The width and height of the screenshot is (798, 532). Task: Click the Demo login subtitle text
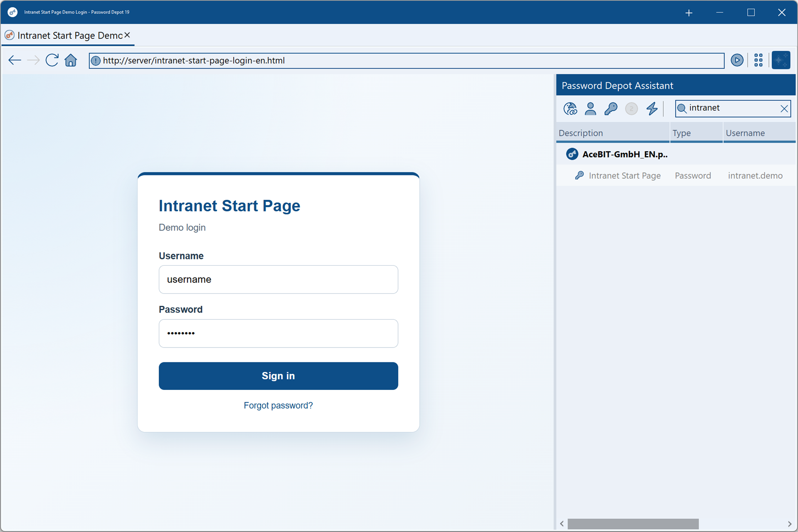tap(182, 227)
